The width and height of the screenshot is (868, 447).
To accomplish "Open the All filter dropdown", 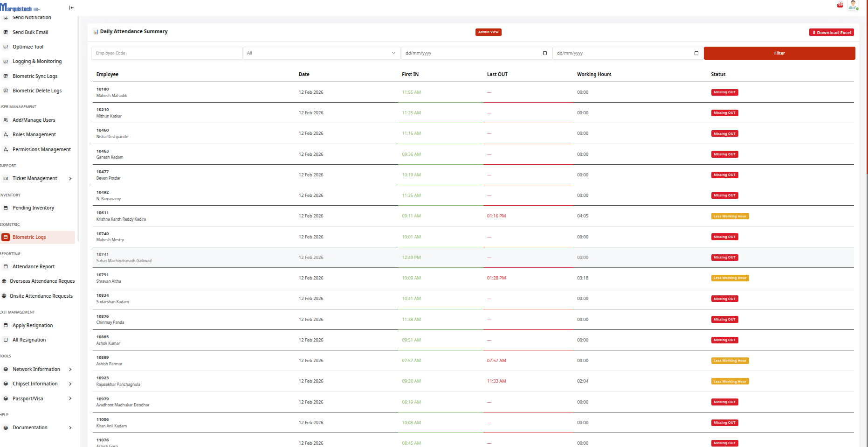I will tap(321, 53).
